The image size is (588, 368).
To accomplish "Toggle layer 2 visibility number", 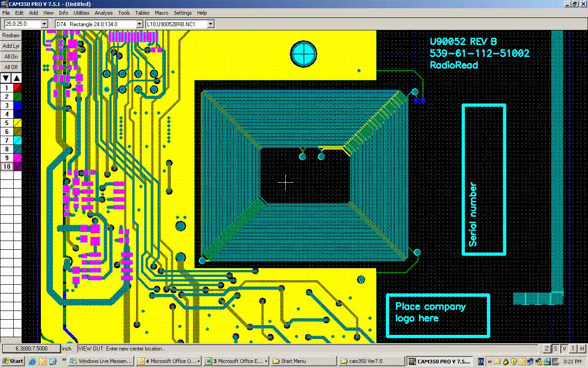I will [6, 97].
